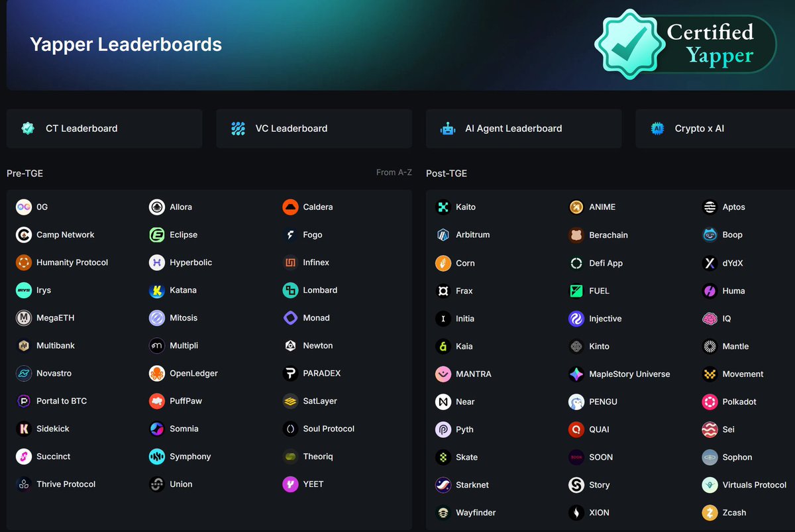Viewport: 795px width, 532px height.
Task: Click the Corn logo icon
Action: click(x=443, y=263)
